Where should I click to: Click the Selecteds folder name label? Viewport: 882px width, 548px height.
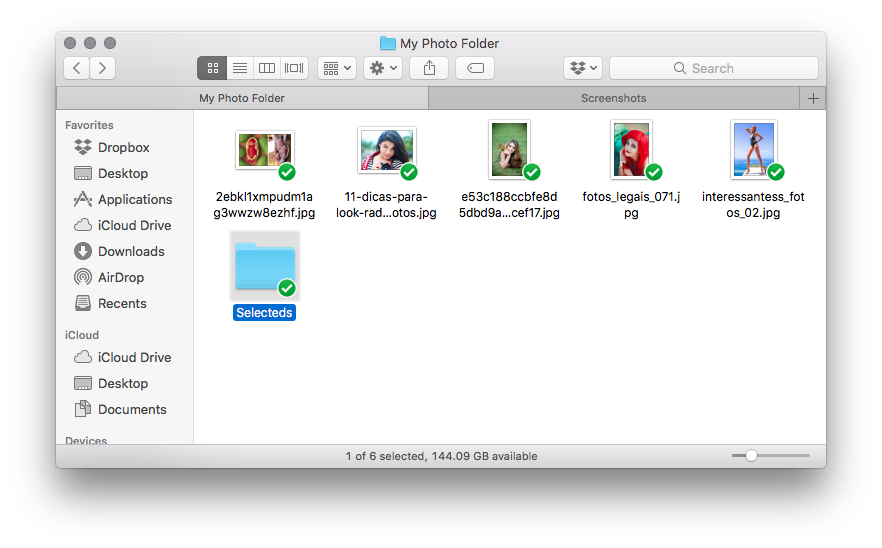pyautogui.click(x=264, y=313)
